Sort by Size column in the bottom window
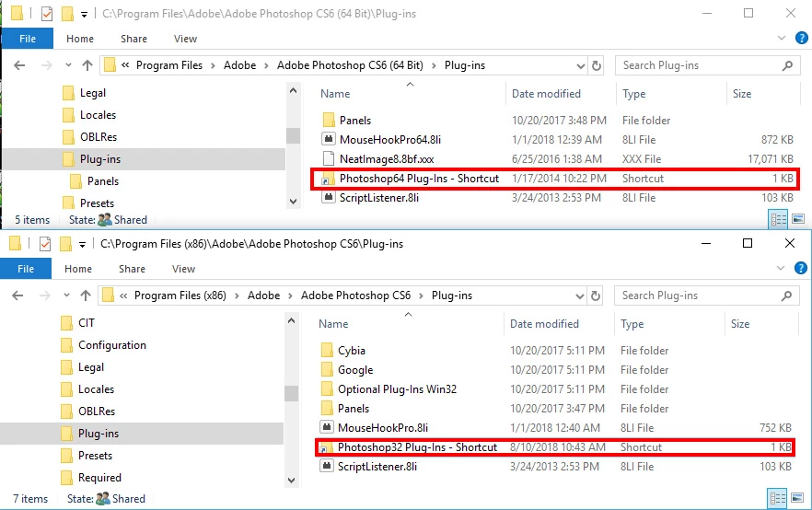 point(740,324)
